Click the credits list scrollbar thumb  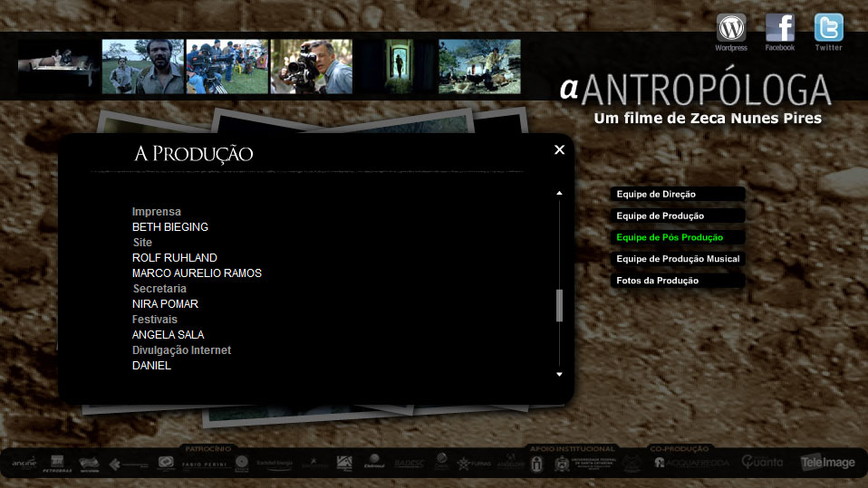560,305
